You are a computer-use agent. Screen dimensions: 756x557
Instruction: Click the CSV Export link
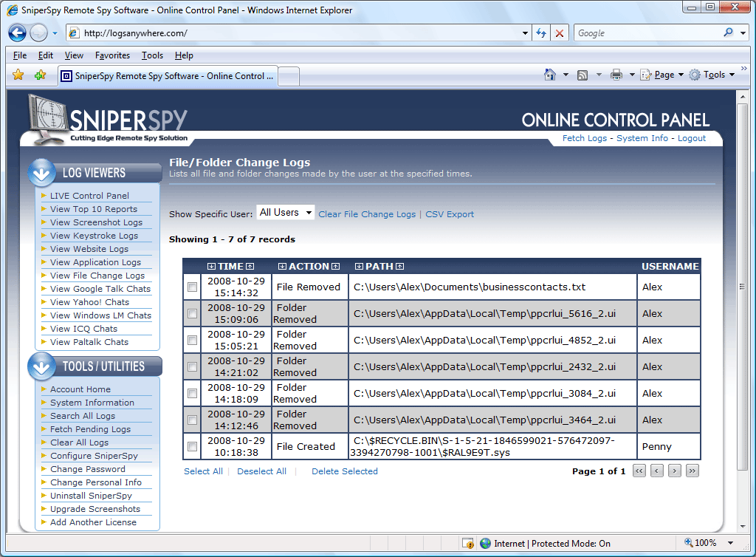point(450,214)
